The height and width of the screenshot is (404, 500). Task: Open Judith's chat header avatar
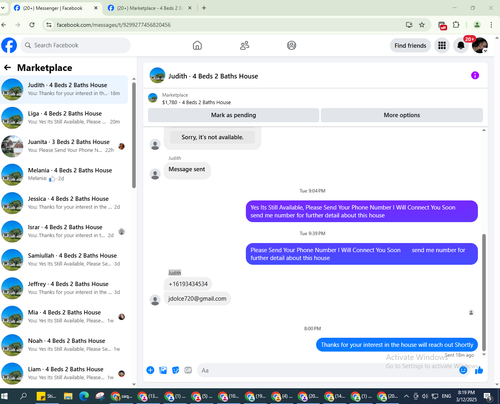tap(157, 75)
